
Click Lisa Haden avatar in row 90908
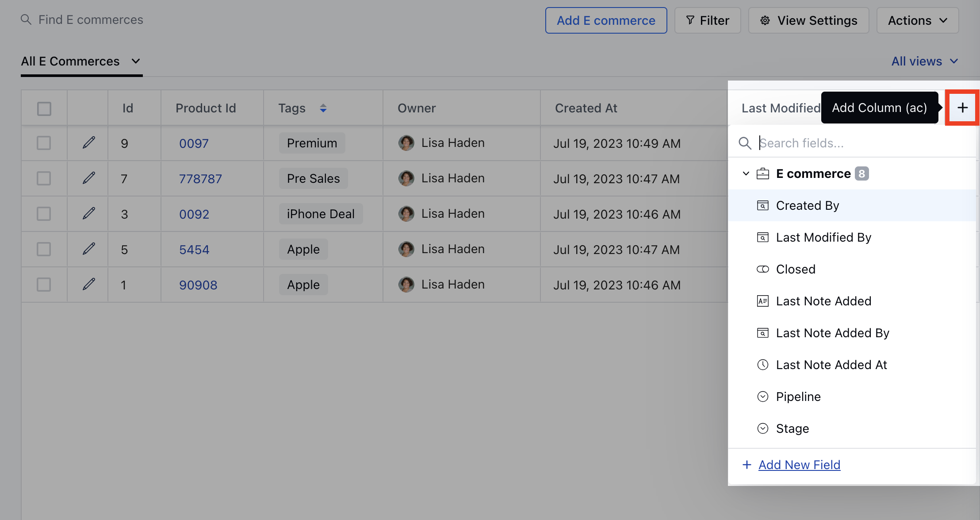(x=406, y=285)
